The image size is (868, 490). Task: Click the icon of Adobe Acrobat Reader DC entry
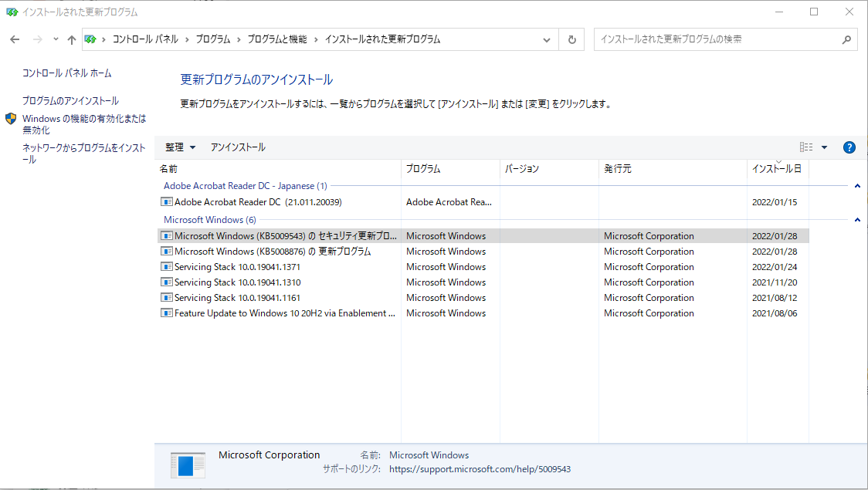tap(167, 202)
